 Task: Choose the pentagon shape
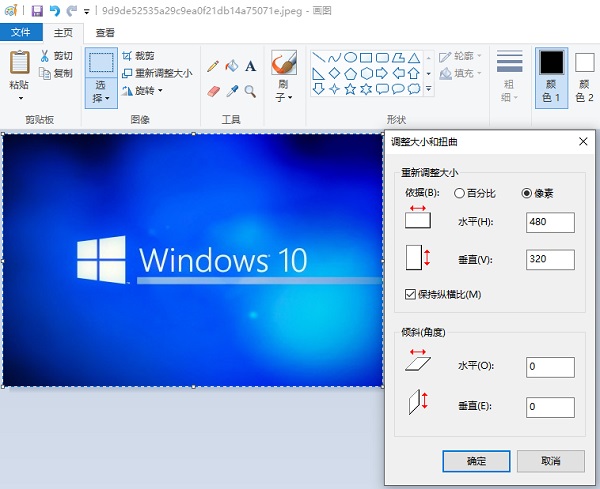[351, 73]
